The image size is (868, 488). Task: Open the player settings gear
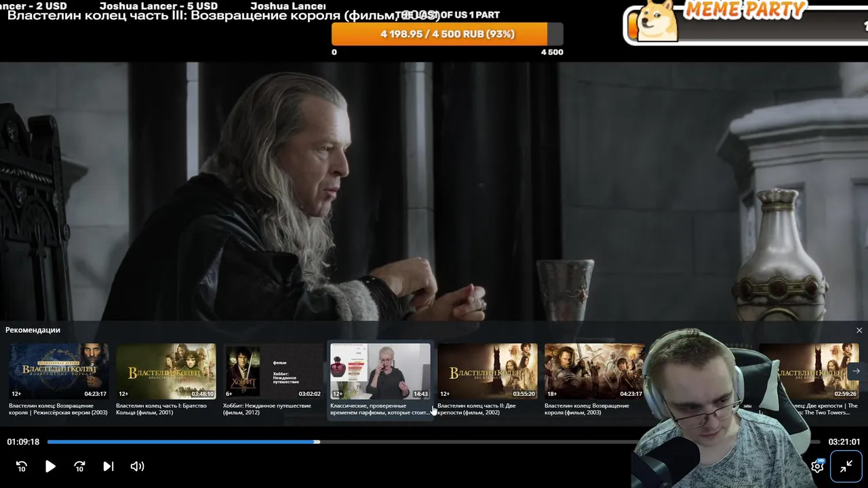coord(817,466)
